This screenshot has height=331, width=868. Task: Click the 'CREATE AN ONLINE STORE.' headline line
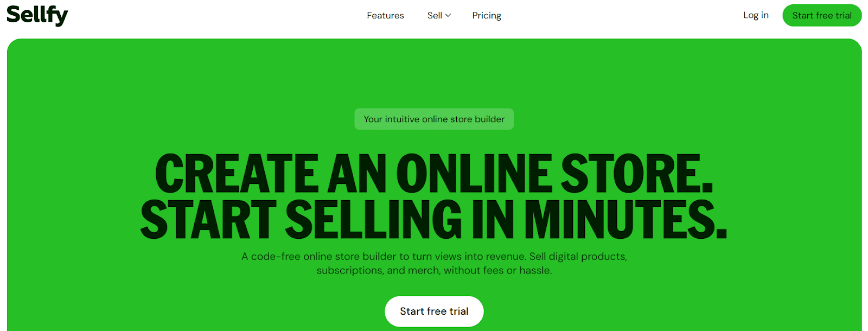[434, 174]
